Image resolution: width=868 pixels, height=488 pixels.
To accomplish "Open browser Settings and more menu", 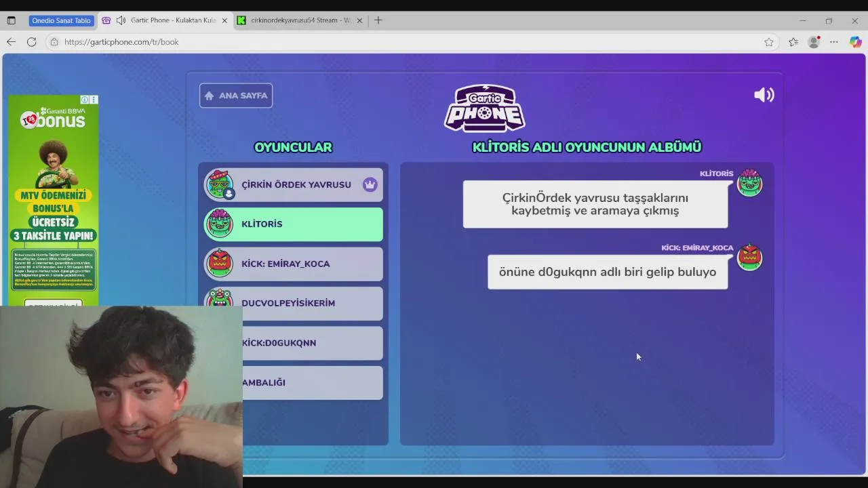I will tap(834, 42).
